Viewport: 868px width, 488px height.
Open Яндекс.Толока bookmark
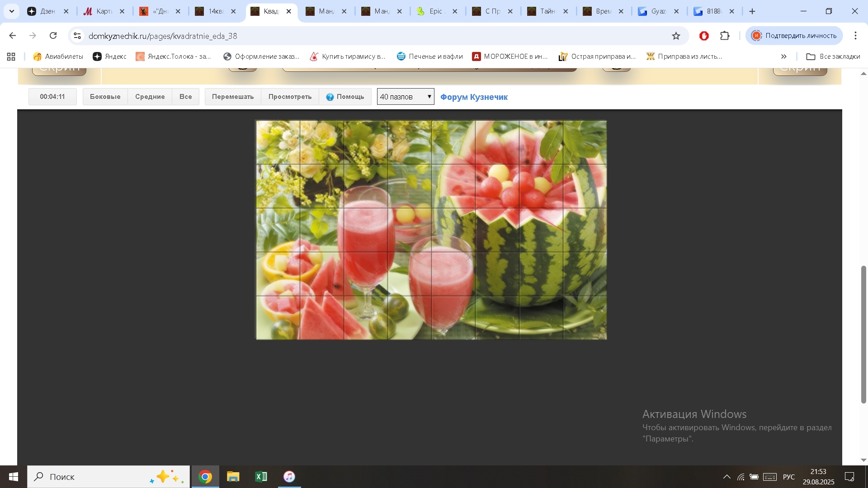click(x=174, y=56)
